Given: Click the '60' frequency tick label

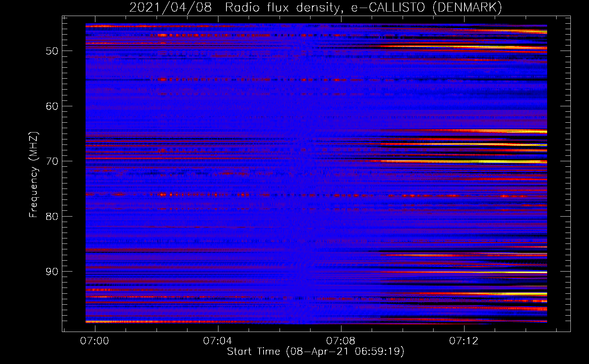Looking at the screenshot, I should point(52,106).
